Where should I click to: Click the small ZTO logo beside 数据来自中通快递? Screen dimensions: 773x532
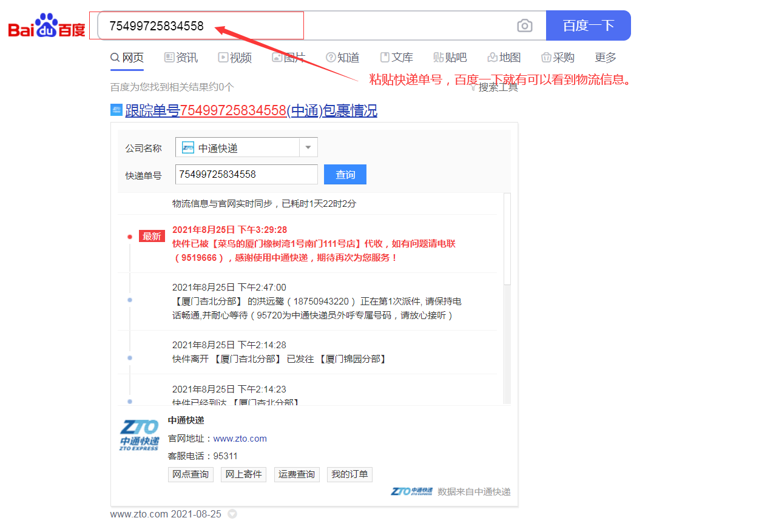coord(412,491)
